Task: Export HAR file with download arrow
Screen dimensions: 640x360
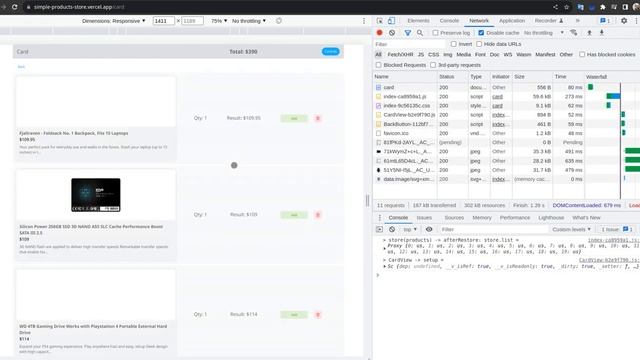Action: click(602, 33)
